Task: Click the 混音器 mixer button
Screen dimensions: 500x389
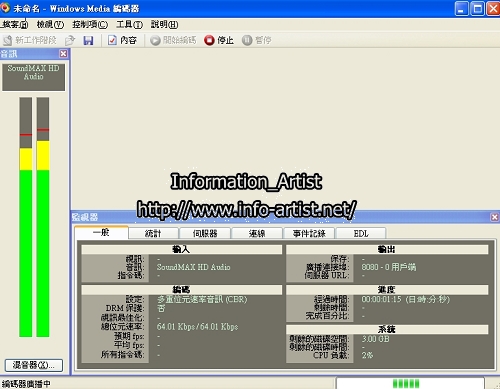Action: pyautogui.click(x=34, y=365)
